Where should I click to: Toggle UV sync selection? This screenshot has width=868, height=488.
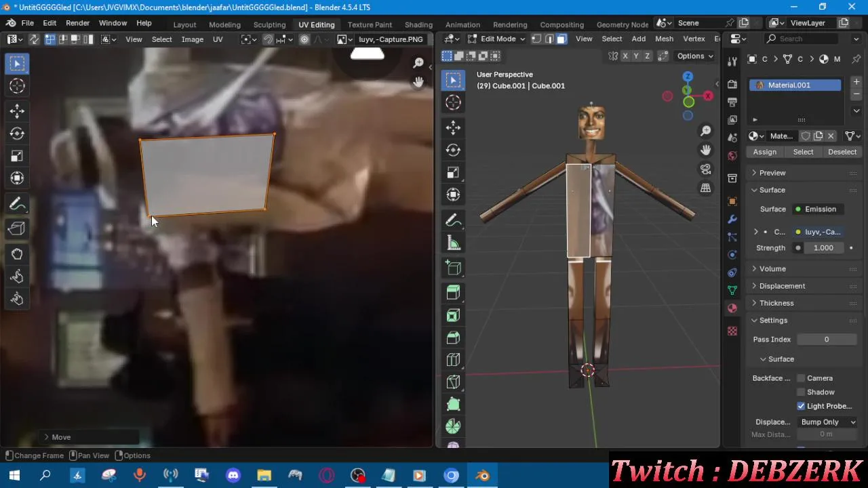[34, 39]
